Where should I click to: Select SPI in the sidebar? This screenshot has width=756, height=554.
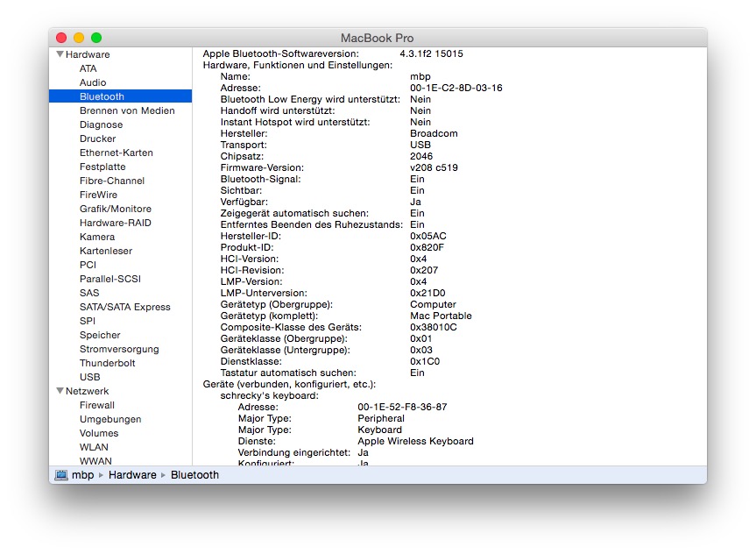[x=88, y=321]
